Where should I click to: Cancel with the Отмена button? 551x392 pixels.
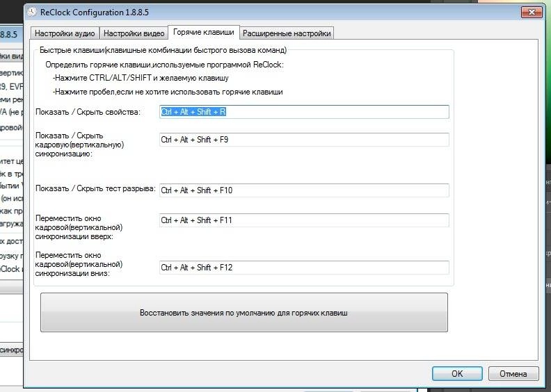tap(513, 374)
